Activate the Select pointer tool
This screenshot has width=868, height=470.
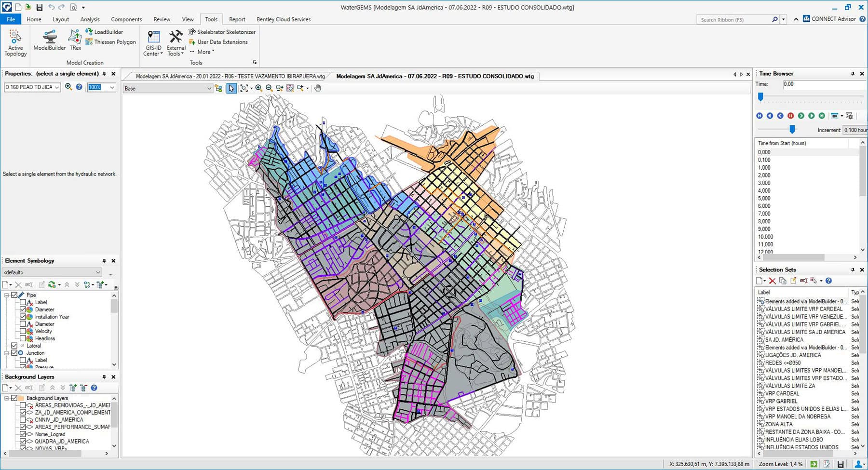(231, 88)
